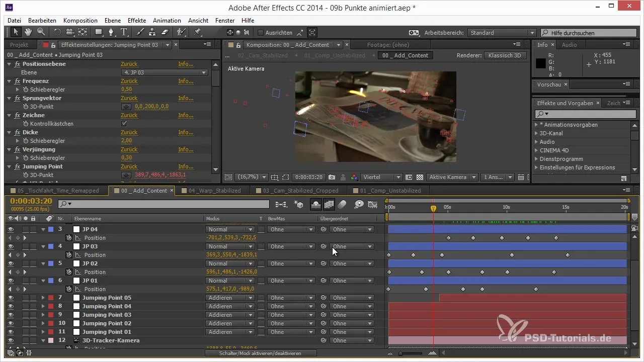The image size is (644, 362).
Task: Click the current-time indicator on timeline ruler
Action: pyautogui.click(x=433, y=208)
